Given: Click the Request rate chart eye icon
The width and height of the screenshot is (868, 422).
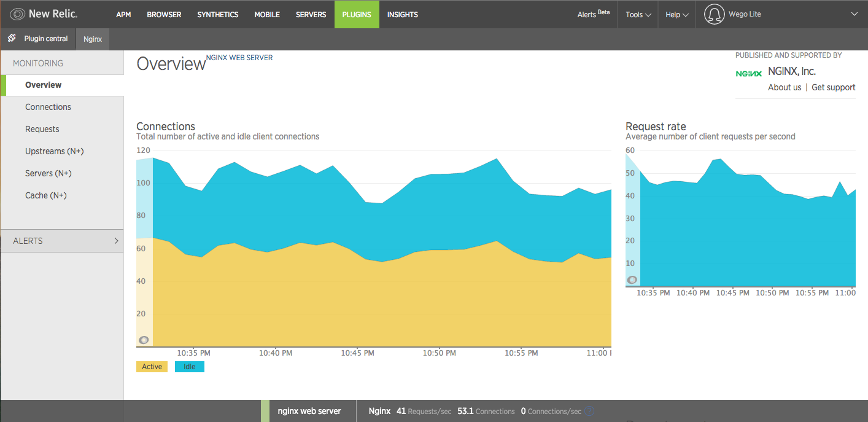Looking at the screenshot, I should (x=632, y=279).
